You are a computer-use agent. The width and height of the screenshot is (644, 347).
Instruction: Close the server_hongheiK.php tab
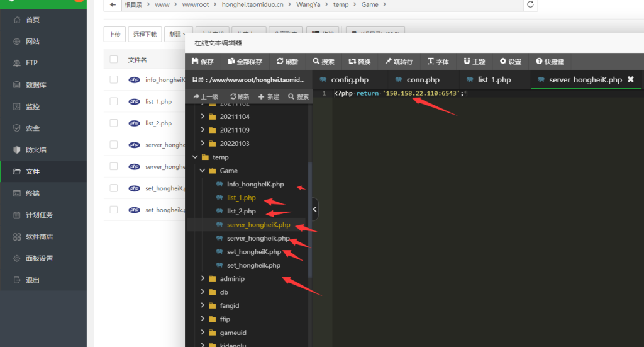pyautogui.click(x=630, y=80)
